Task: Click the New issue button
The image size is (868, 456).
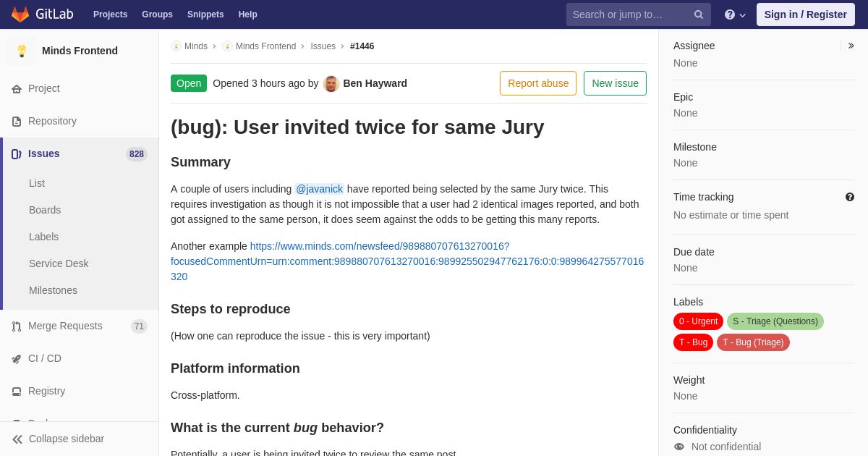Action: (616, 83)
